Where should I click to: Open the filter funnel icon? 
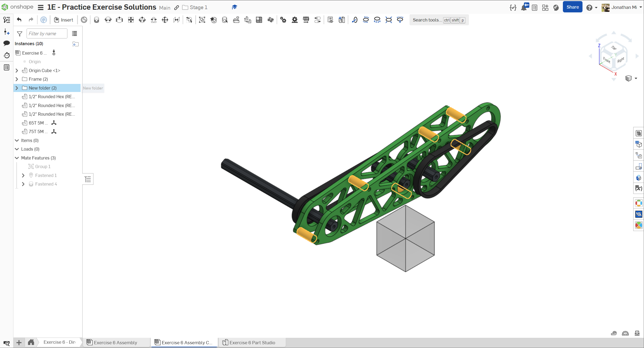(x=20, y=34)
